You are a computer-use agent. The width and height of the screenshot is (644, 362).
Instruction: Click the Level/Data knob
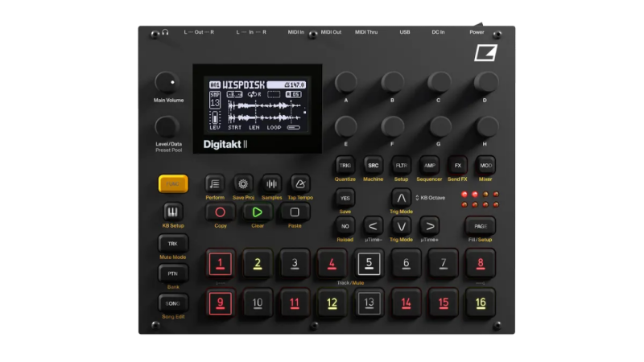(167, 126)
